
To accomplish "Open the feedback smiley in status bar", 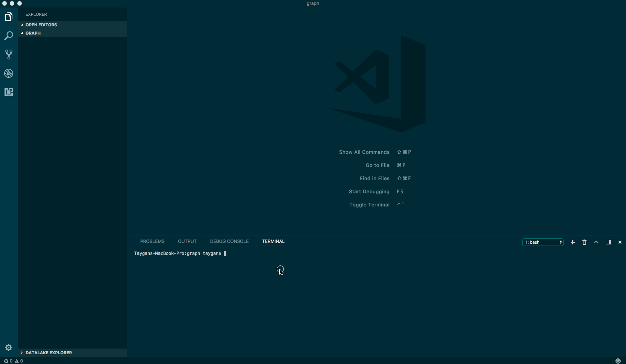I will point(618,361).
